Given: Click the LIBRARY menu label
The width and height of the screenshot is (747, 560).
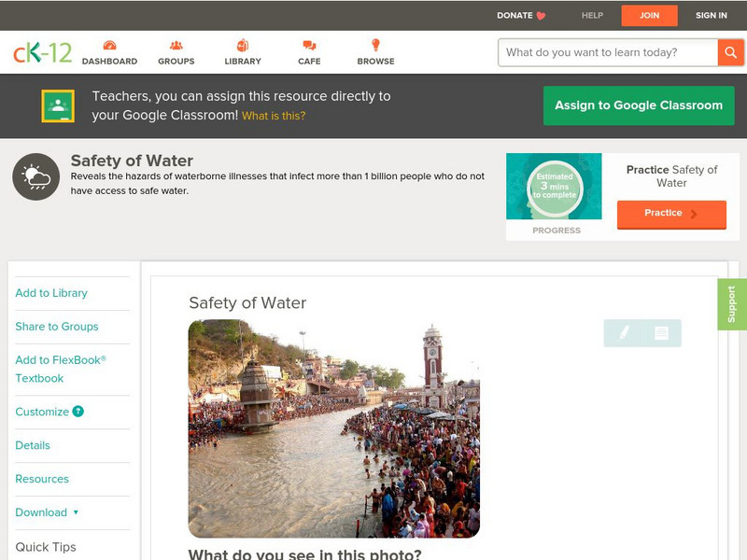Looking at the screenshot, I should click(x=243, y=62).
